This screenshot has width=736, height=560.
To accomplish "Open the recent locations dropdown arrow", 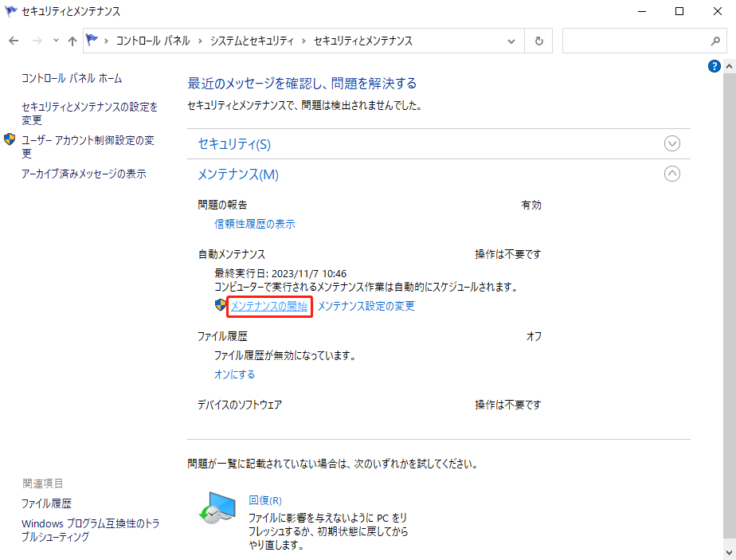I will (56, 41).
